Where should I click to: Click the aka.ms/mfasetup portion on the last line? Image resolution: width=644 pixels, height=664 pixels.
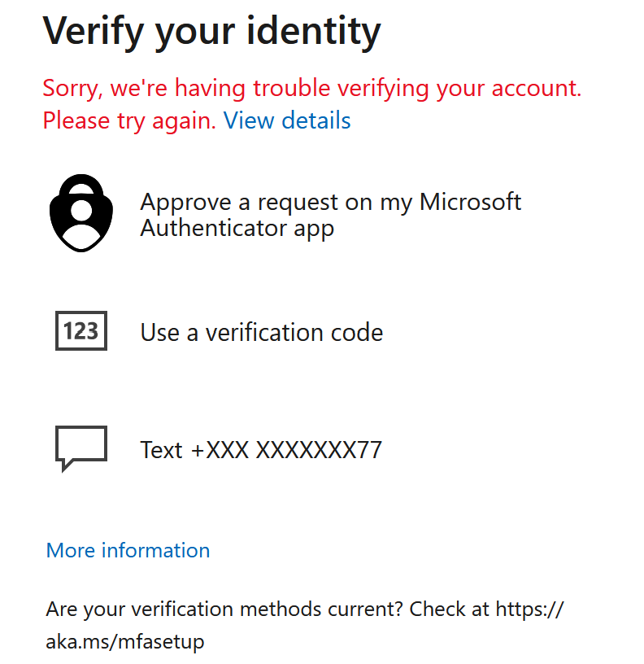pyautogui.click(x=125, y=642)
